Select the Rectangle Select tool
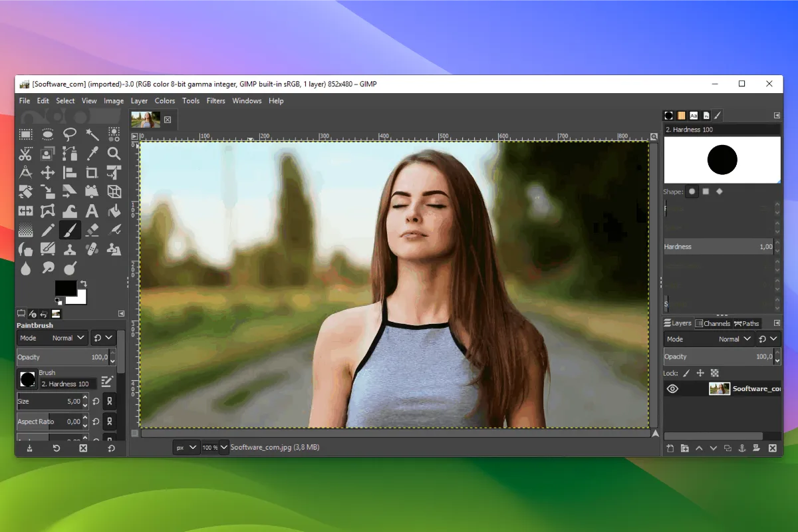The height and width of the screenshot is (532, 798). pyautogui.click(x=25, y=134)
